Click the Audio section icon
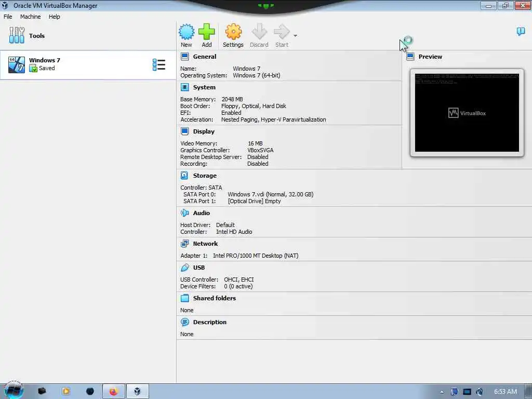Image resolution: width=532 pixels, height=399 pixels. 184,213
